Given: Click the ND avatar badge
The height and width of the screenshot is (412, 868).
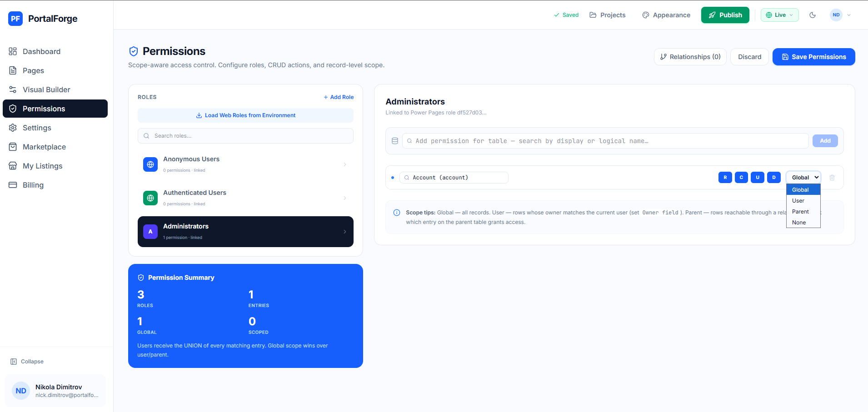Looking at the screenshot, I should 835,15.
